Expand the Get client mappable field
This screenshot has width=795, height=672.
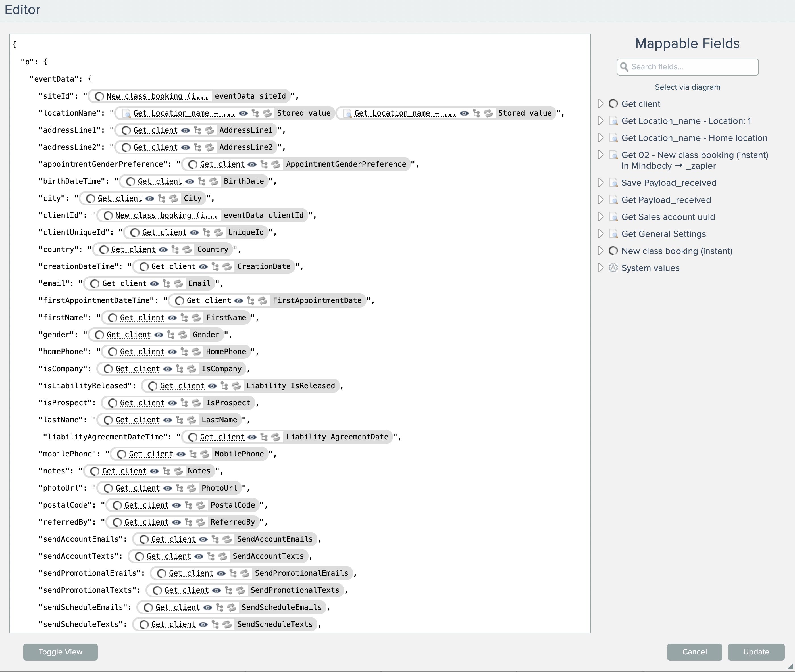coord(601,104)
